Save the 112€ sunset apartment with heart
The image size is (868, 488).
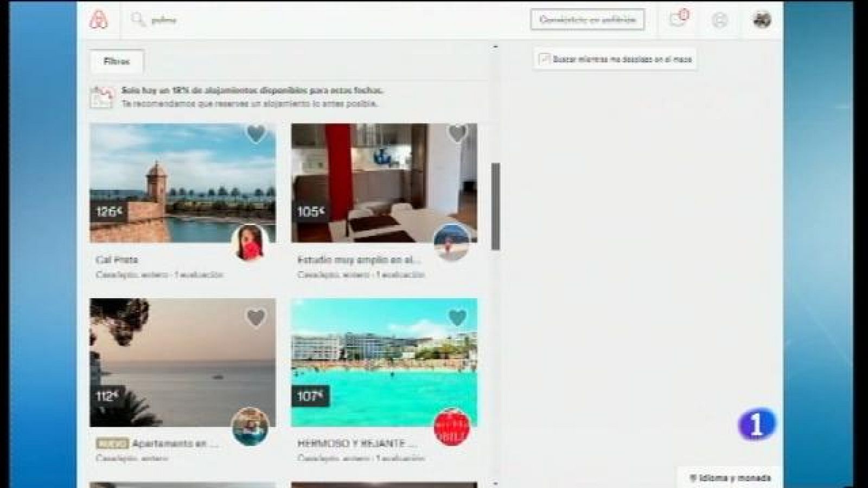(256, 318)
